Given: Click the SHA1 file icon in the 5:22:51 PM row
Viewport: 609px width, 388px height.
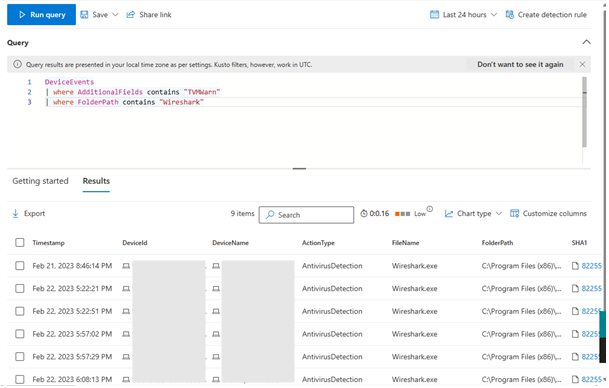Looking at the screenshot, I should (575, 311).
